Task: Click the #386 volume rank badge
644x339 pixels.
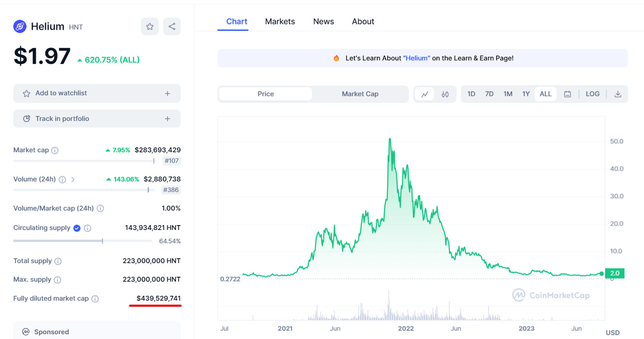Action: (x=171, y=190)
